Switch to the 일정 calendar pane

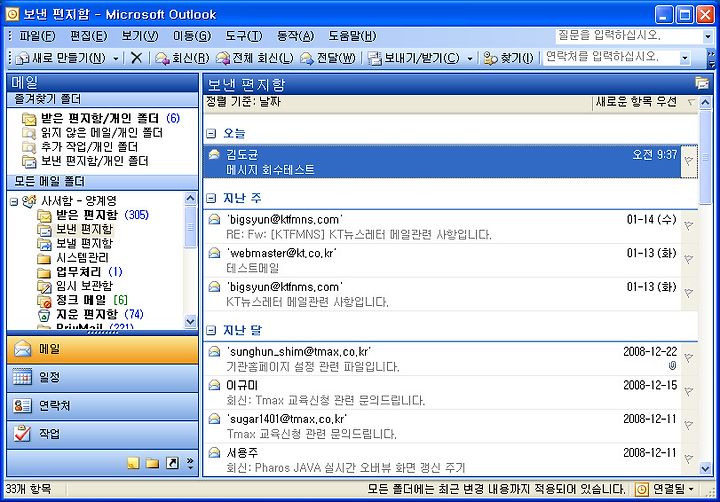102,378
